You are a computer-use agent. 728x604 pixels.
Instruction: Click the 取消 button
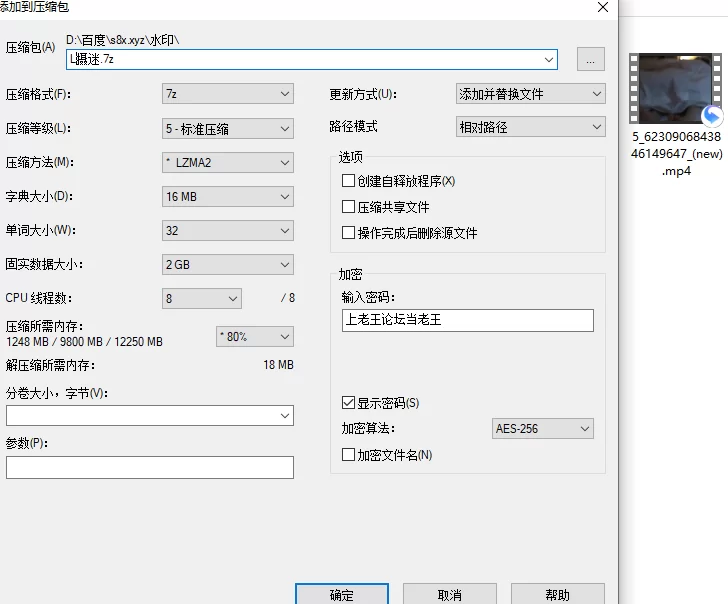pos(449,594)
